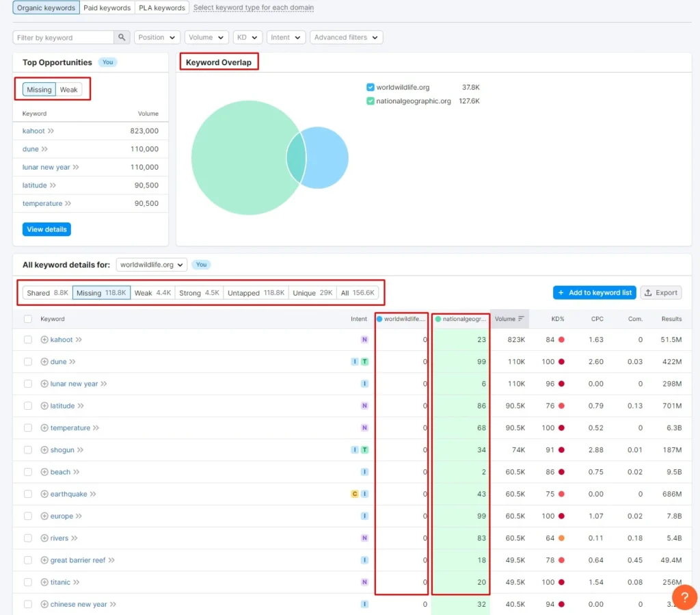Select the Unique 29K tab
Viewport: 700px width, 615px height.
point(312,293)
